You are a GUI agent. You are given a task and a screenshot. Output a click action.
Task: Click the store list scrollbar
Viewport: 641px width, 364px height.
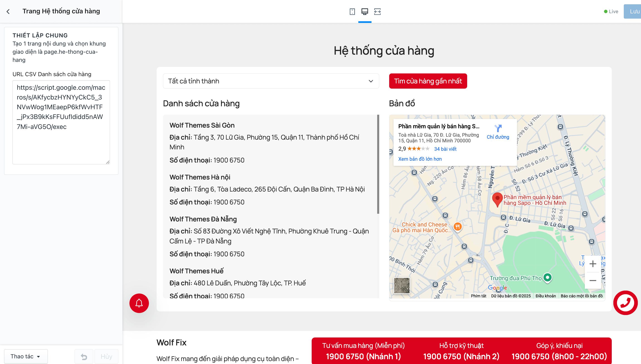point(378,164)
